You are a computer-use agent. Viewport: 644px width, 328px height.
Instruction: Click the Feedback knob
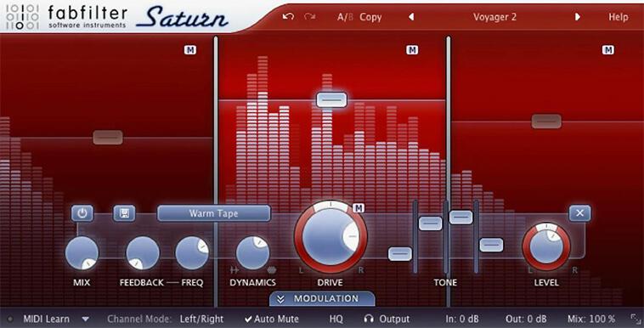[x=143, y=252]
